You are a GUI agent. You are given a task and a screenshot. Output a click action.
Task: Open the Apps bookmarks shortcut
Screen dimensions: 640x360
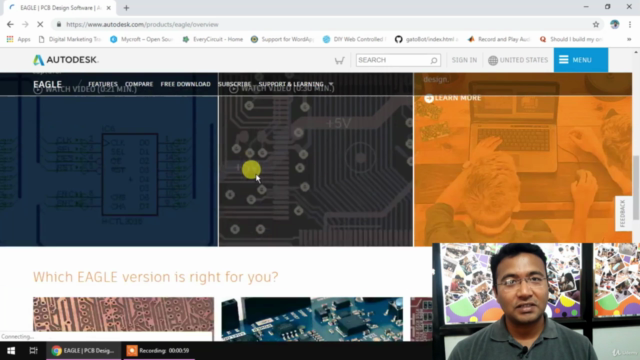click(18, 39)
